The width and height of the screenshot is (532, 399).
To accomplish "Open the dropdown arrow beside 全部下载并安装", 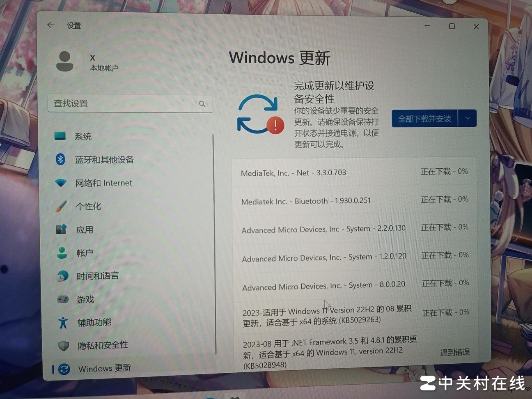I will click(467, 118).
